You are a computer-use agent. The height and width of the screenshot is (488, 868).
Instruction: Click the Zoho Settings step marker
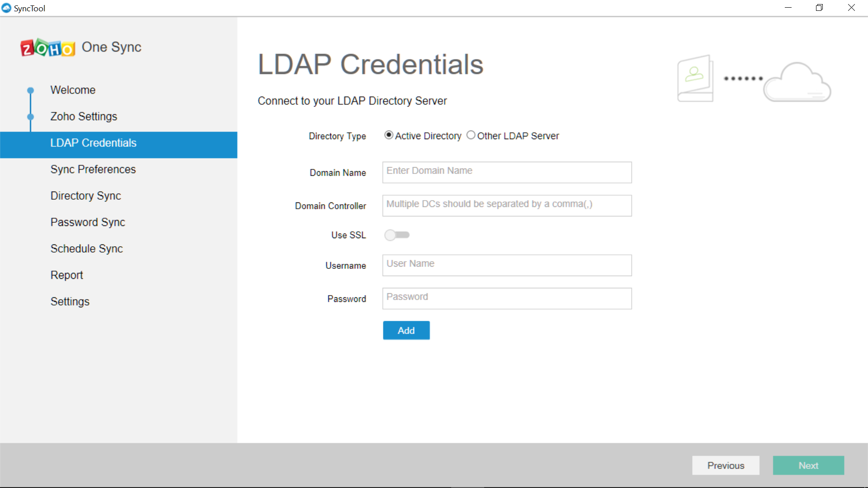pos(30,117)
